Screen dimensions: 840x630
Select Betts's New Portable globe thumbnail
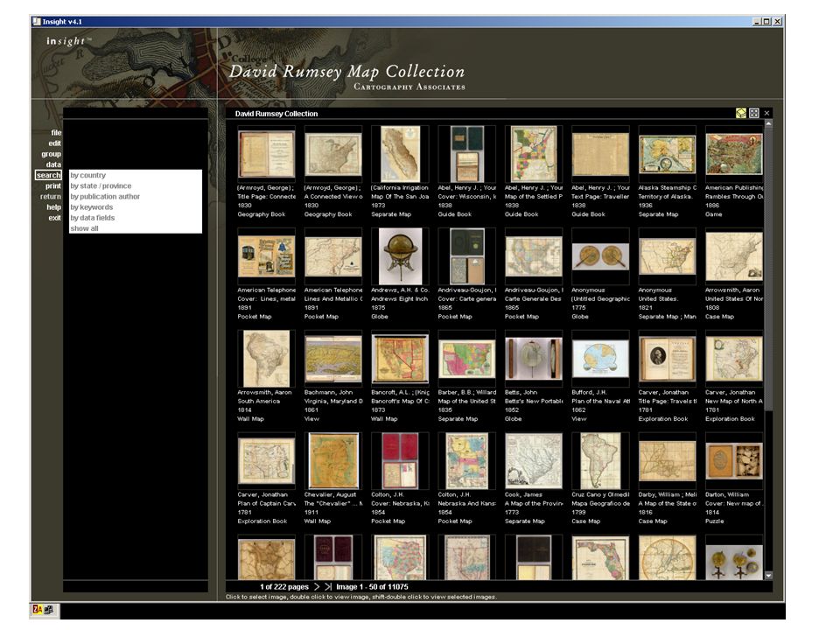point(534,359)
